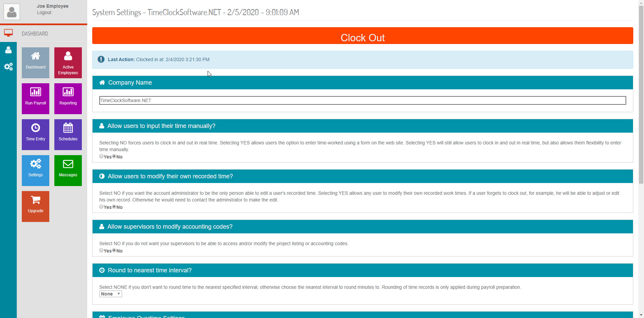The image size is (644, 318).
Task: Click person icon beside supervisors accounting codes
Action: [x=102, y=227]
